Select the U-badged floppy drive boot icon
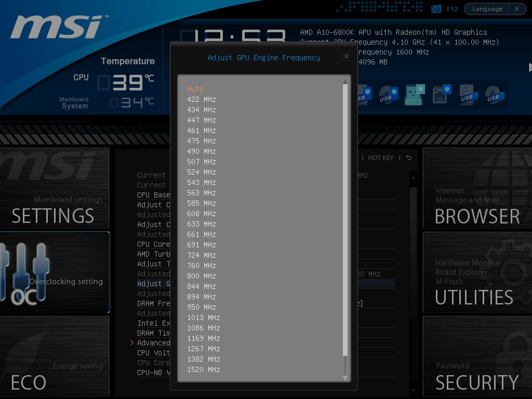The width and height of the screenshot is (532, 399). (x=442, y=94)
